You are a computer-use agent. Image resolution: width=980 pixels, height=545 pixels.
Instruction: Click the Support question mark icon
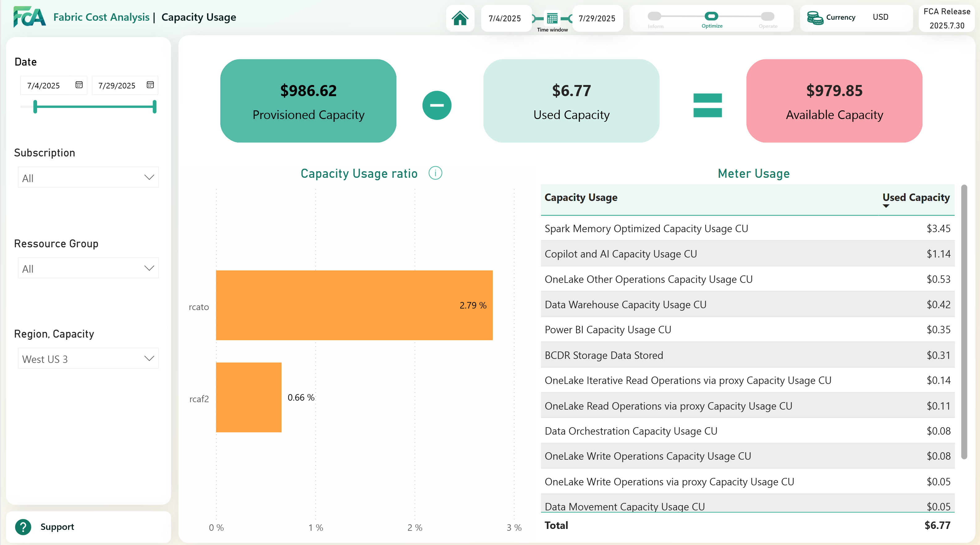click(23, 527)
